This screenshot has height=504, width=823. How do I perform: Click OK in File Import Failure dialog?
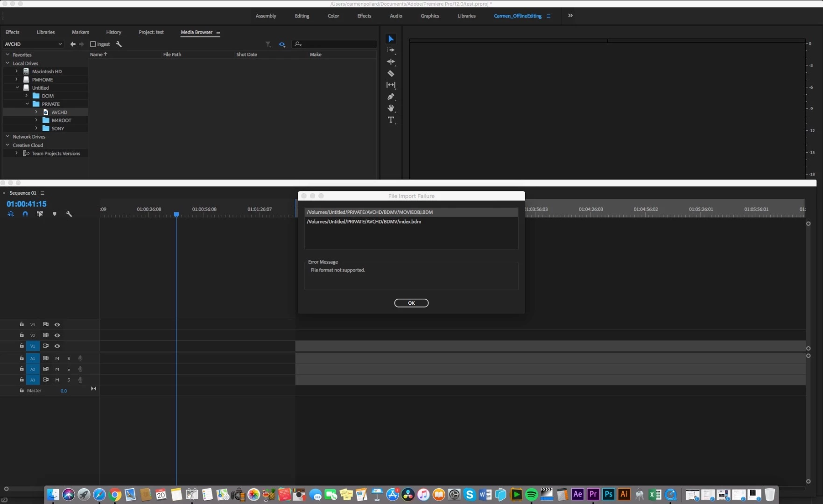click(411, 303)
